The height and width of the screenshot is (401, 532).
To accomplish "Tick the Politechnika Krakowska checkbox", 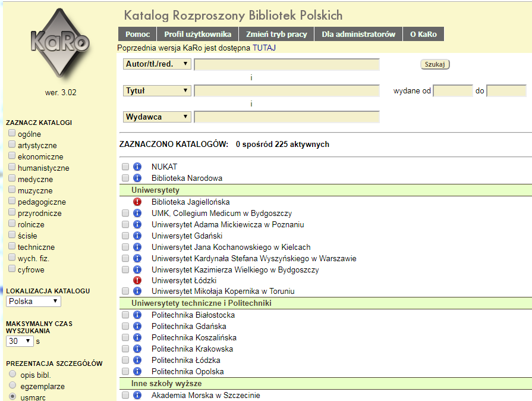I will 125,349.
